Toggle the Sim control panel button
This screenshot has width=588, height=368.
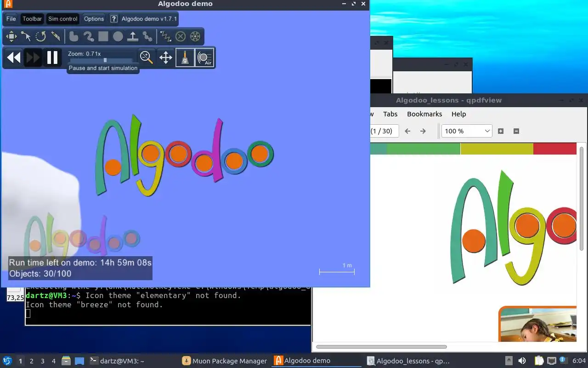[x=62, y=19]
